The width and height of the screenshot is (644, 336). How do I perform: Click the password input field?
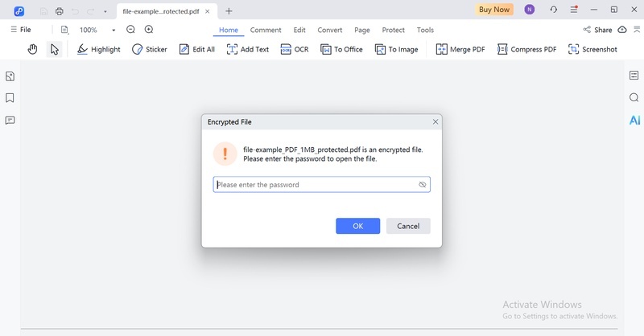pos(321,185)
